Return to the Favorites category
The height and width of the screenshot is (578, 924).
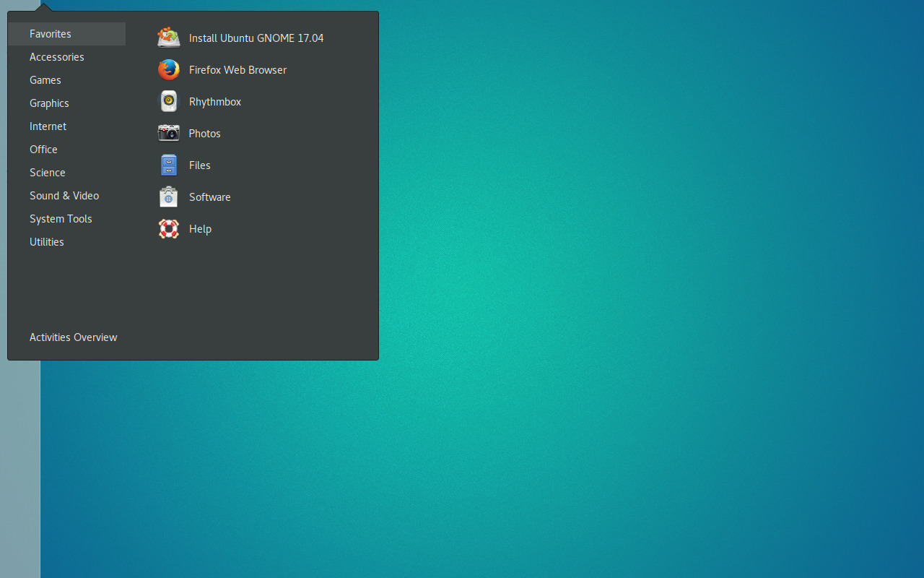pyautogui.click(x=50, y=33)
